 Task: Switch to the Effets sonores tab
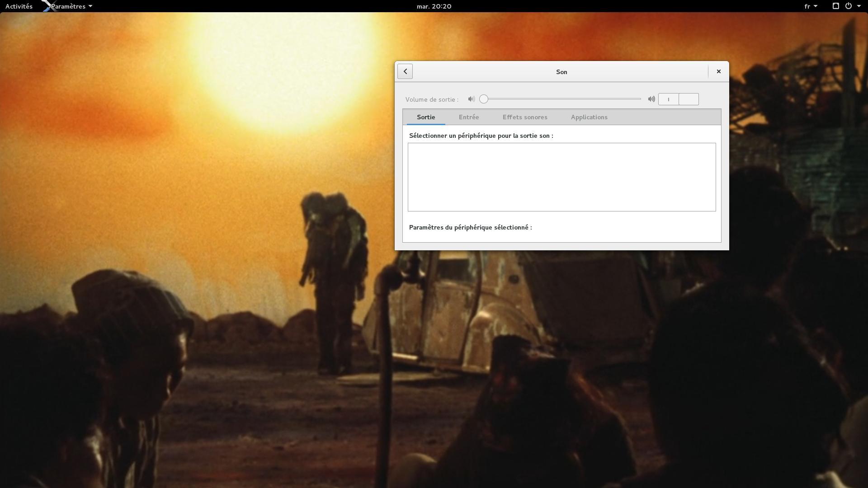click(x=524, y=117)
